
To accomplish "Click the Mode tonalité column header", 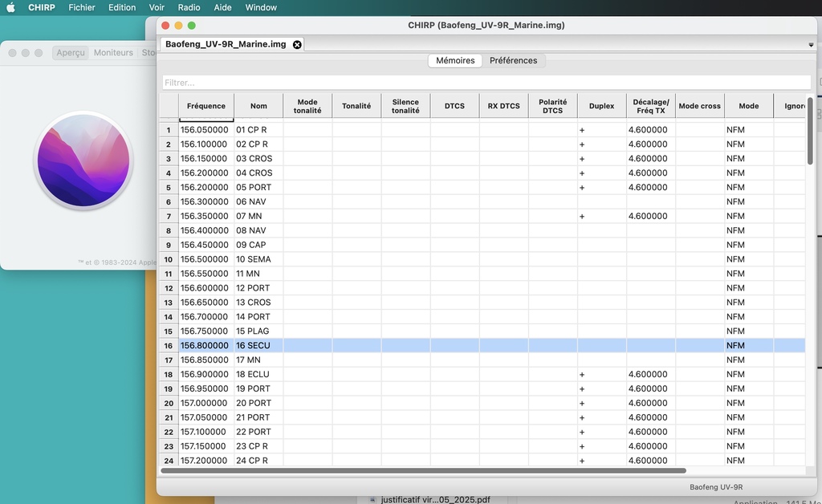I will point(307,106).
